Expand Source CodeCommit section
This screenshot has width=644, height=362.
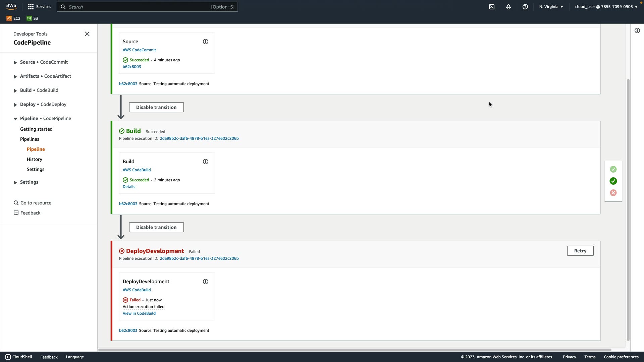pyautogui.click(x=15, y=62)
